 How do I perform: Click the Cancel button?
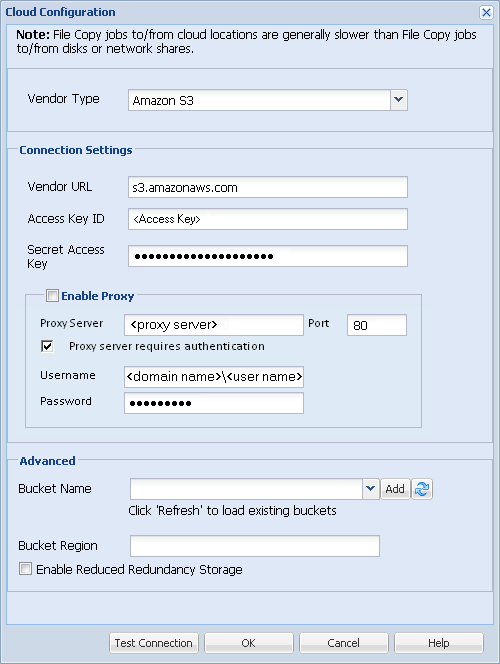(x=343, y=643)
